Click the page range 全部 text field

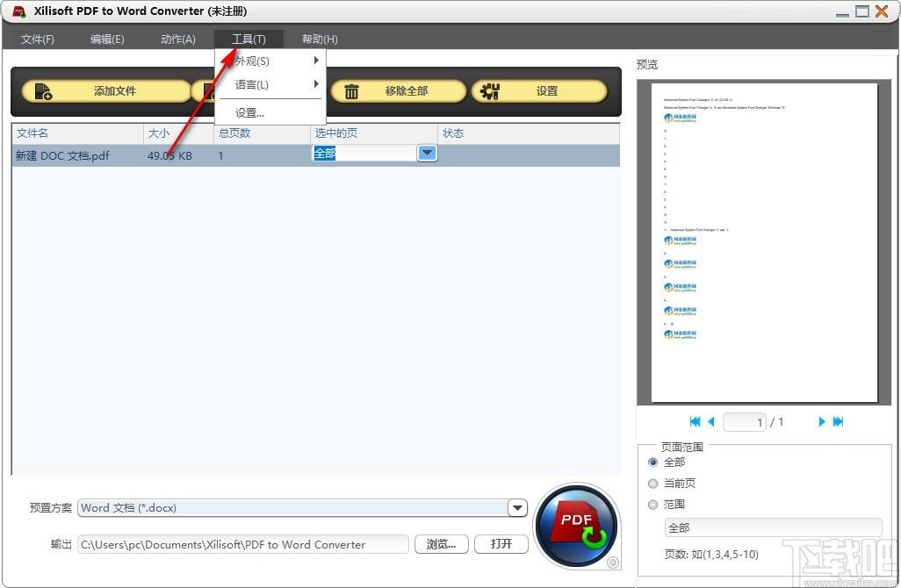(x=773, y=527)
